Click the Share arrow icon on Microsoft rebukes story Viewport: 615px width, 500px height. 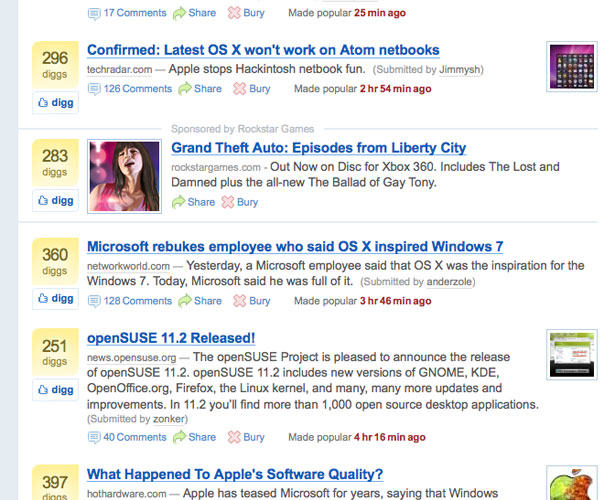(x=185, y=301)
